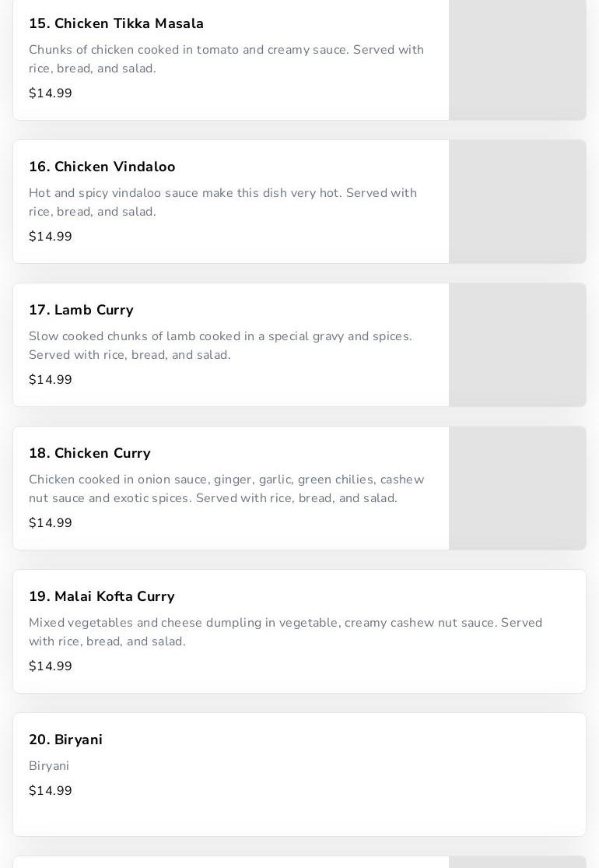Click the Chicken Curry description text
This screenshot has width=599, height=868.
click(x=226, y=489)
